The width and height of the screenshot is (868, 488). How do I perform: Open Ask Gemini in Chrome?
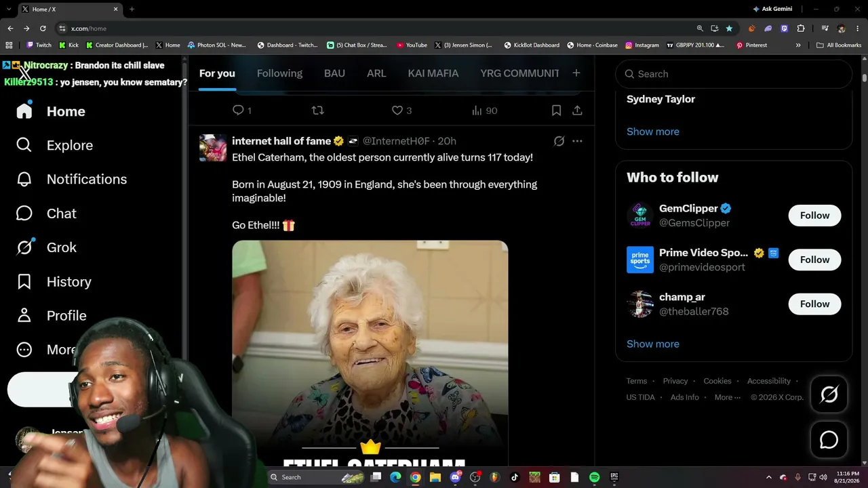point(772,9)
